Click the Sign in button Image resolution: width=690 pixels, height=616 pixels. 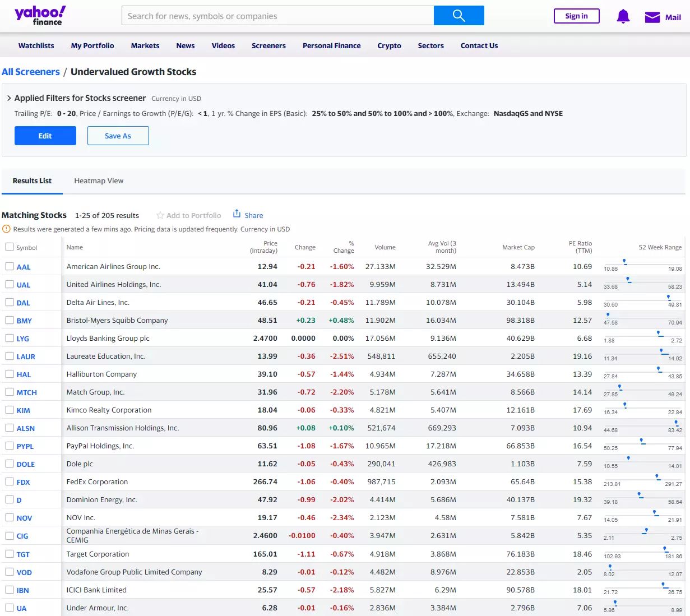click(x=576, y=16)
